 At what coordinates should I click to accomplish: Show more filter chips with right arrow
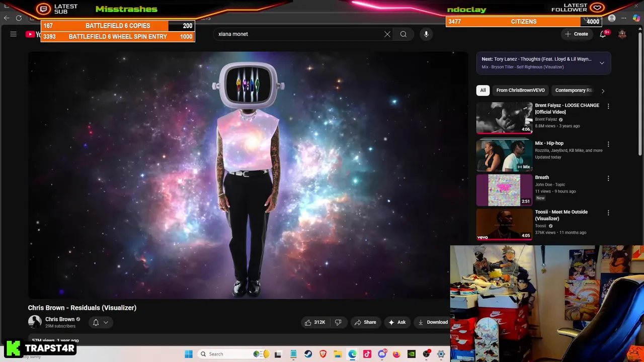603,90
